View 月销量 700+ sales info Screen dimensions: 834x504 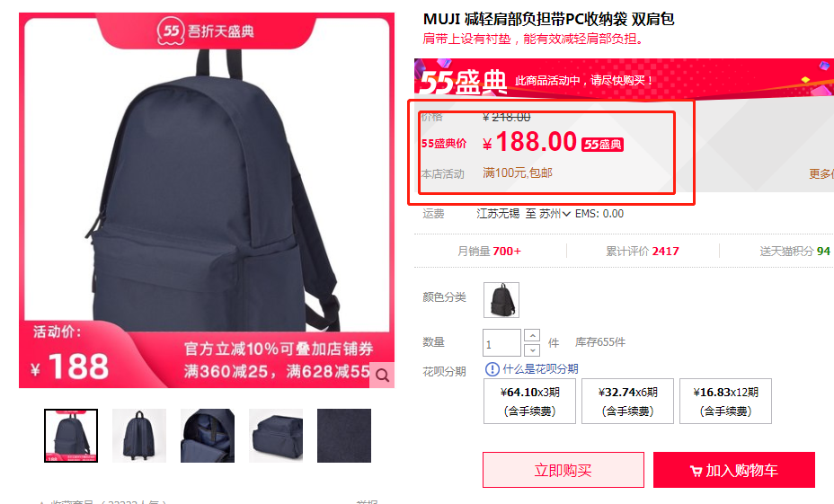[x=489, y=251]
